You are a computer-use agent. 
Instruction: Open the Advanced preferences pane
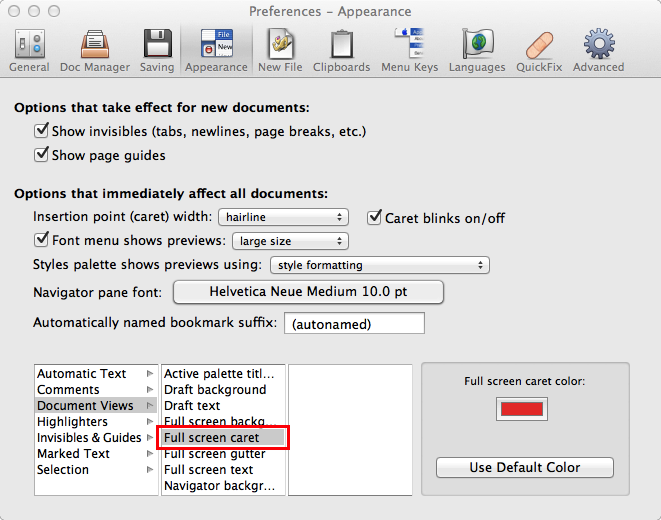[x=599, y=50]
